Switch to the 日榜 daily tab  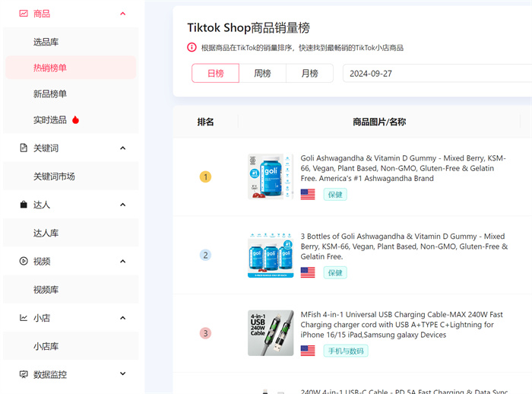(215, 73)
